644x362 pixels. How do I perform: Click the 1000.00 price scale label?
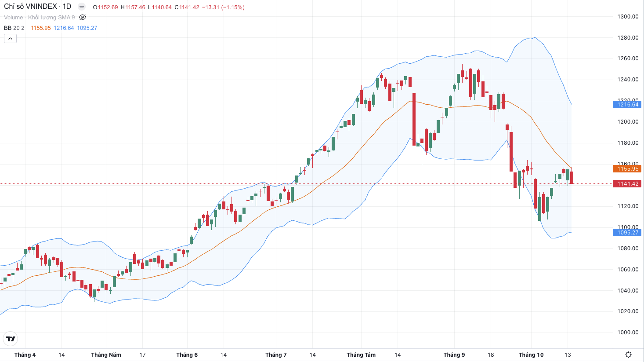tap(628, 333)
